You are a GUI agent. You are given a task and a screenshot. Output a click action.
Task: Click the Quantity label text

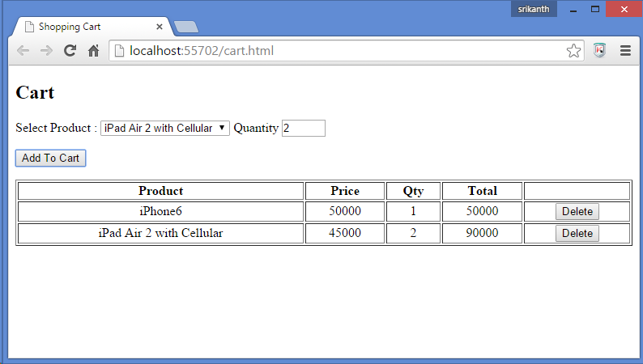256,128
